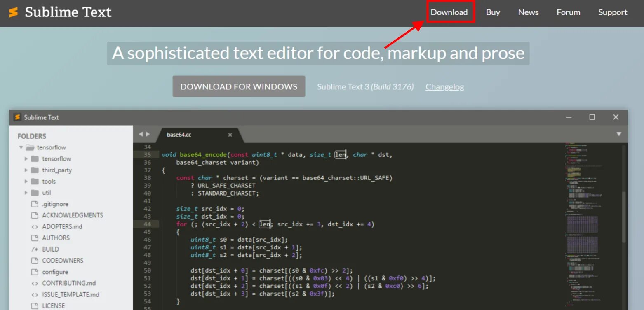Image resolution: width=644 pixels, height=310 pixels.
Task: Open .gitignore in the sidebar
Action: [x=55, y=204]
